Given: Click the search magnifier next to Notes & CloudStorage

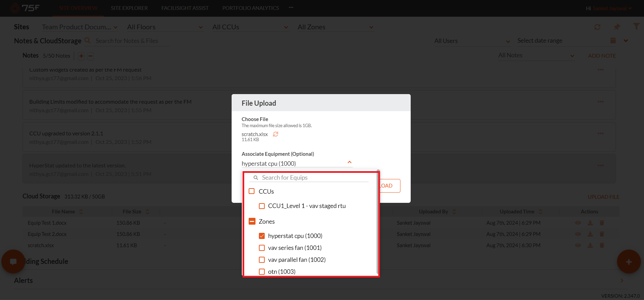Looking at the screenshot, I should coord(88,41).
